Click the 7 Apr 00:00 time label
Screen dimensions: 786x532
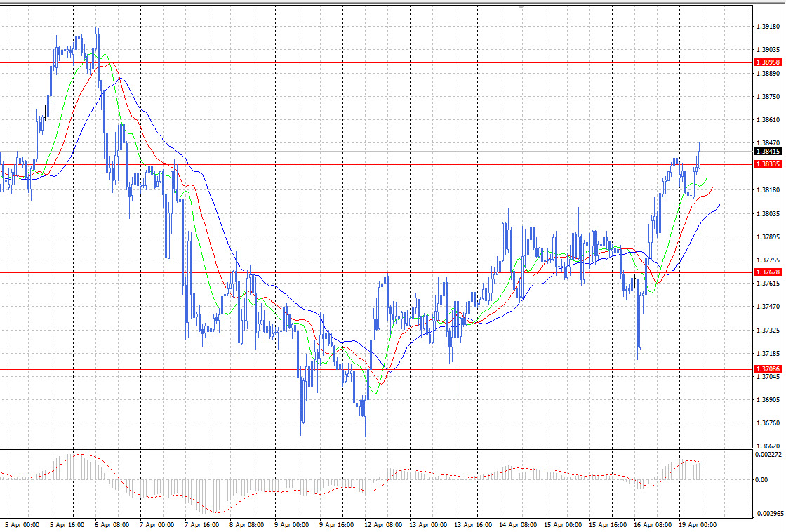(x=157, y=525)
